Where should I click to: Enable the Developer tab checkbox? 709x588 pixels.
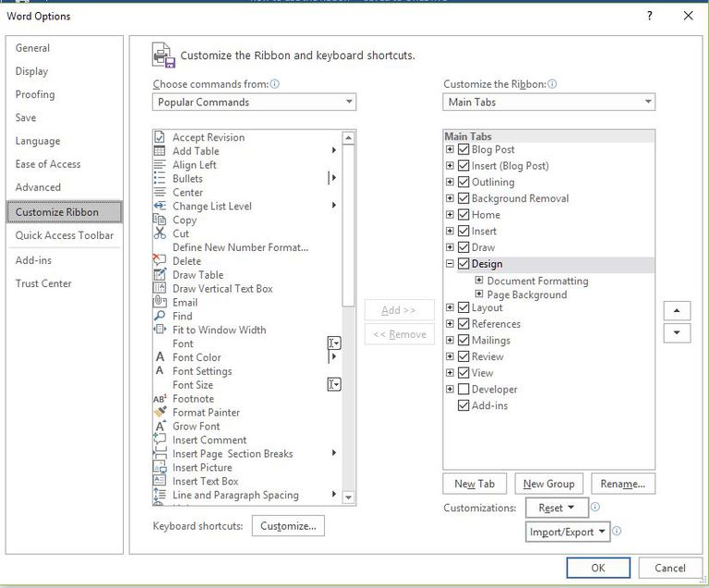tap(463, 390)
